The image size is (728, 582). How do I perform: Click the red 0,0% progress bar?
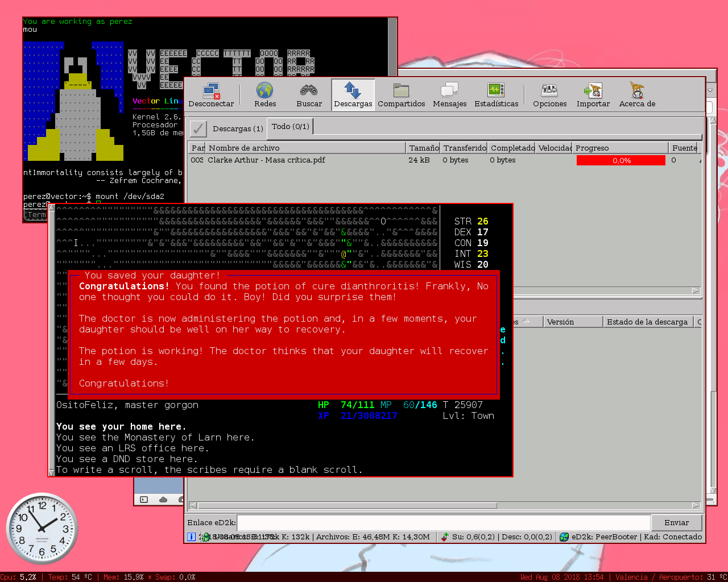(621, 161)
